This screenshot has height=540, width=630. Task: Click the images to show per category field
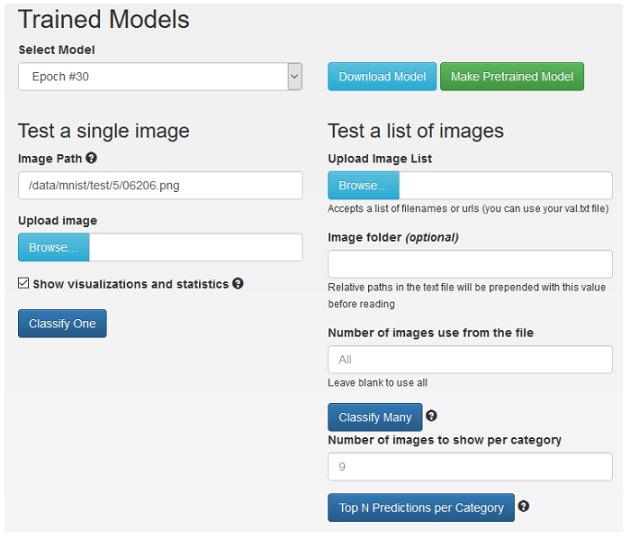click(470, 467)
